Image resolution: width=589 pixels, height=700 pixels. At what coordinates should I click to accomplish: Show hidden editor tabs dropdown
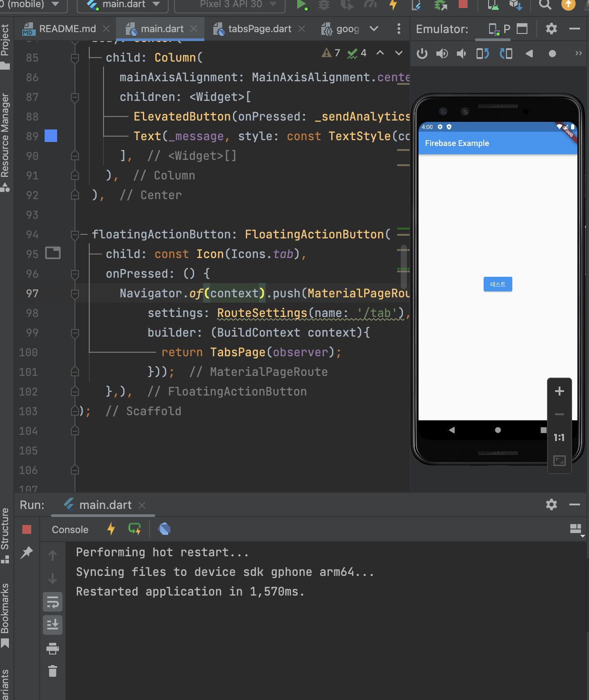[374, 29]
